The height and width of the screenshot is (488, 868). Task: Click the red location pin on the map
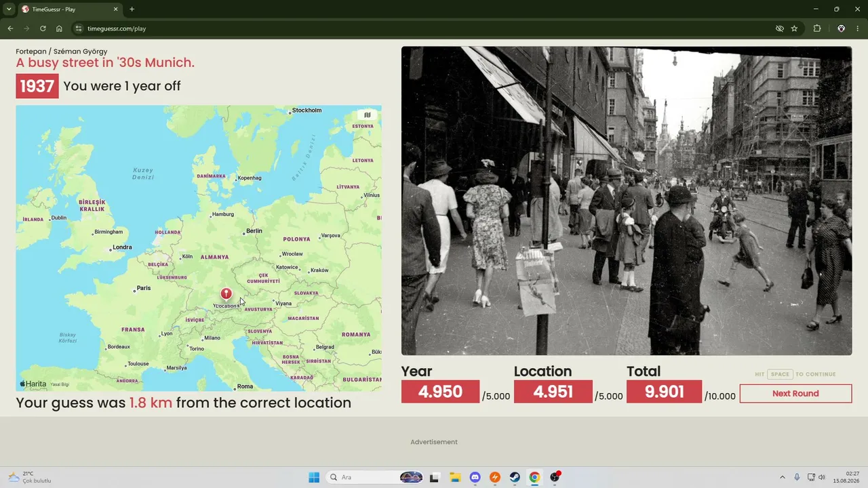(226, 293)
